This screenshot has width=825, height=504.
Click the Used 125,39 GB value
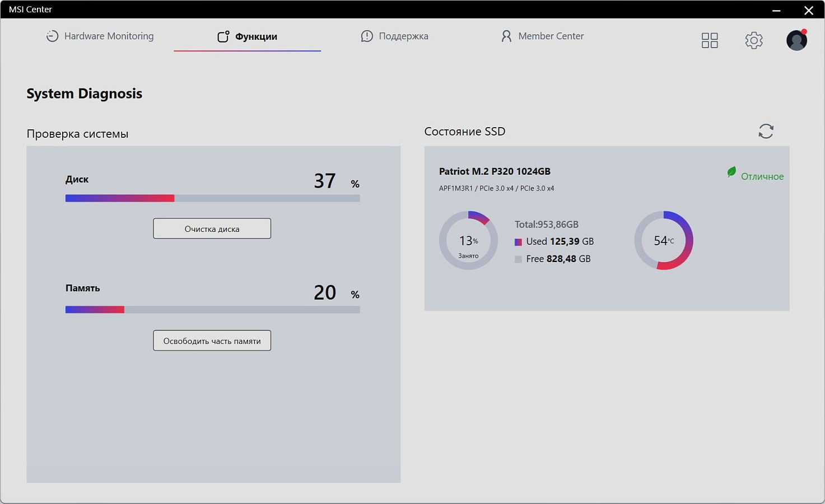point(560,241)
